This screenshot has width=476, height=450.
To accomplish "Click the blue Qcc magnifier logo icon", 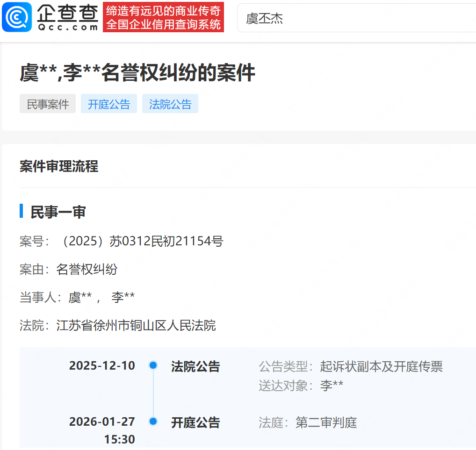I will coord(17,17).
